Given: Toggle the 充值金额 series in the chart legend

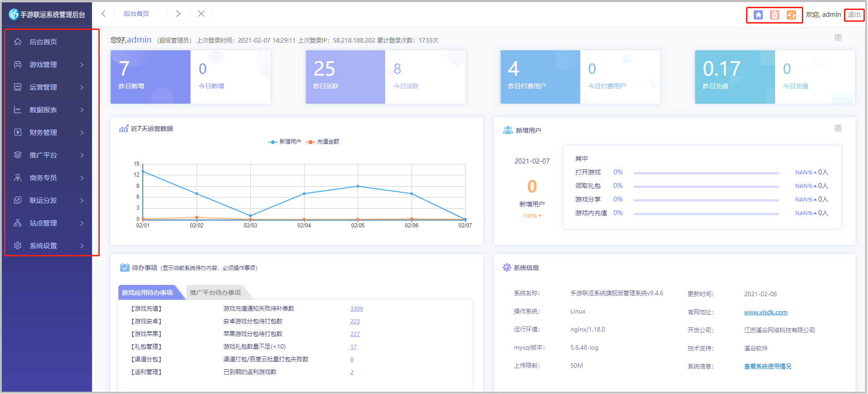Looking at the screenshot, I should point(323,142).
